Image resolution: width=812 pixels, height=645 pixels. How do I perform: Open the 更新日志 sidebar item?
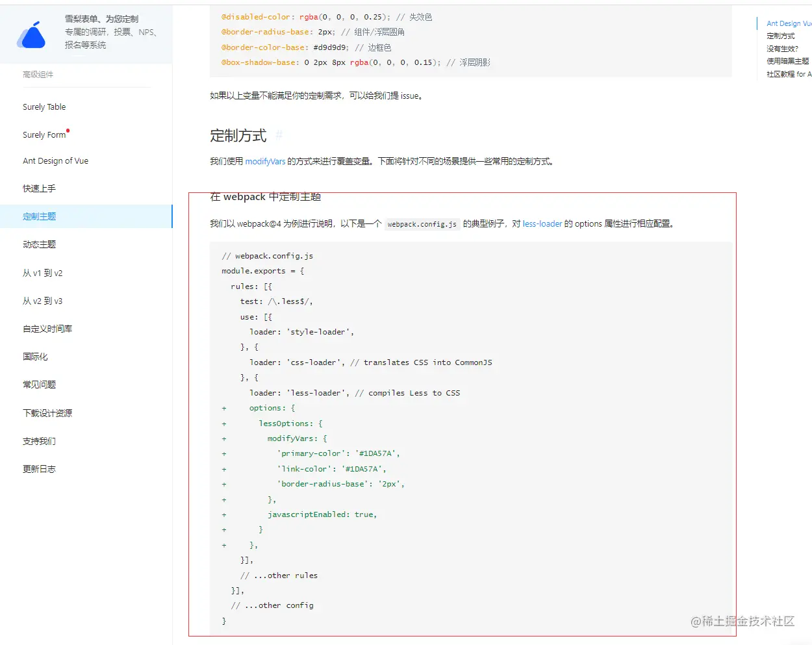[39, 469]
